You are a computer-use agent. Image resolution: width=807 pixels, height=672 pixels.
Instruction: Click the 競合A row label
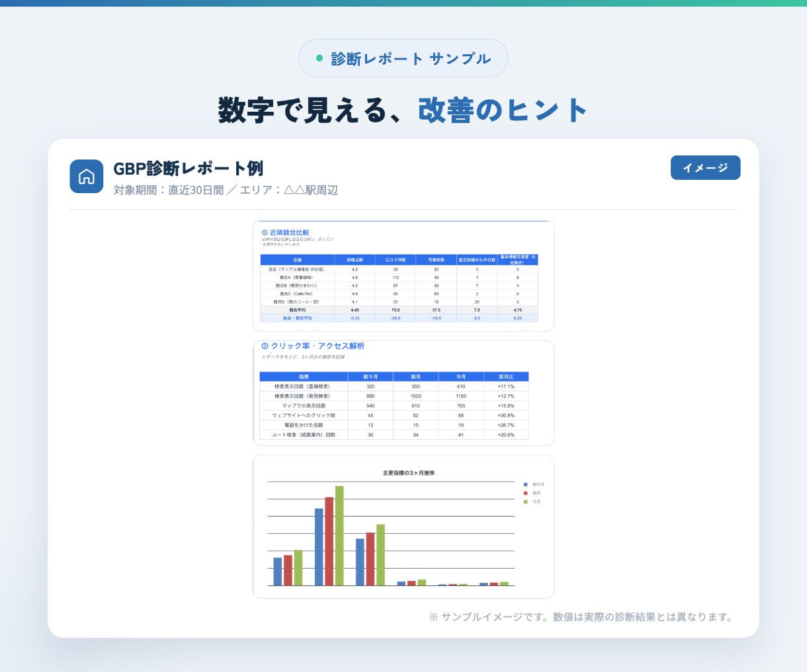point(296,278)
